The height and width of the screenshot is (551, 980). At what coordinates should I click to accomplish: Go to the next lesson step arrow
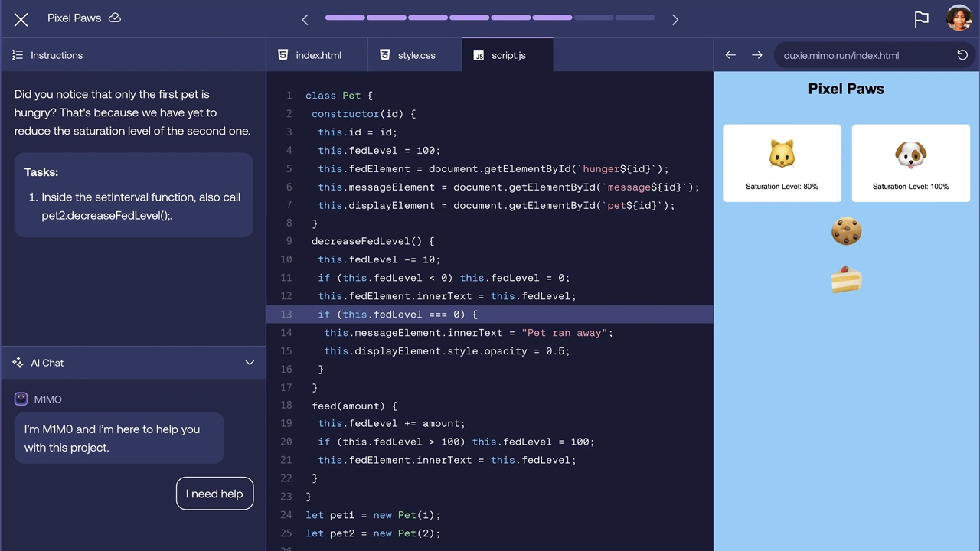point(675,20)
